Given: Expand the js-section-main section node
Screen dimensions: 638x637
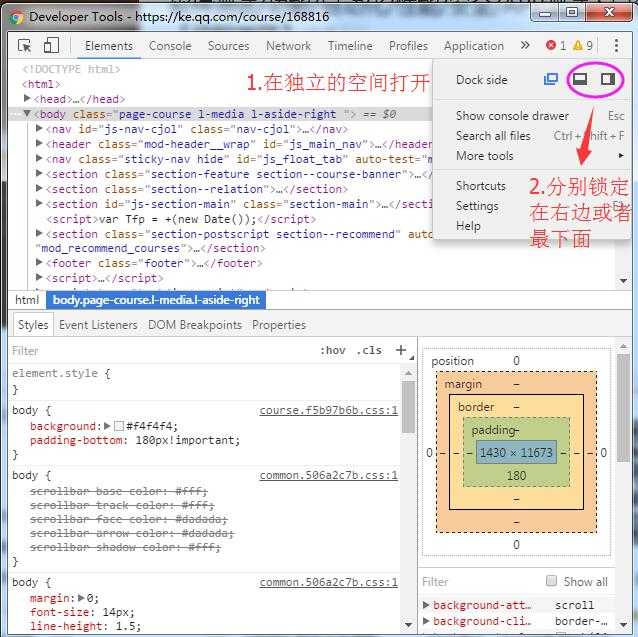Looking at the screenshot, I should (39, 203).
